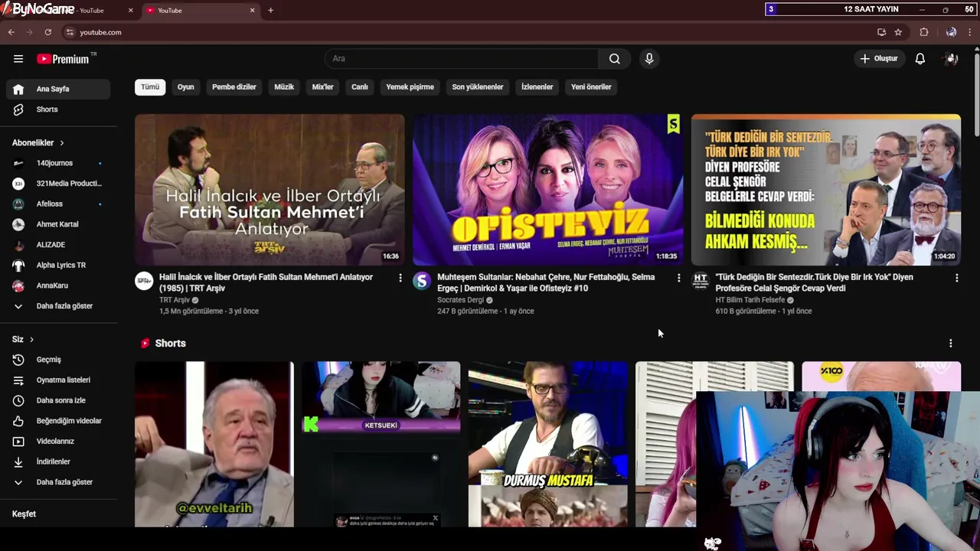Select the Tümü filter chip
Screen dimensions: 980x551
150,87
